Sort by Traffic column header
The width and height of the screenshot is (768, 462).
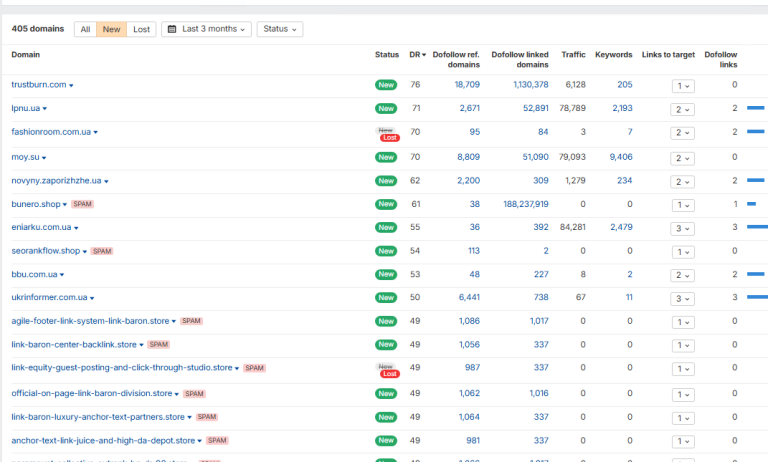click(573, 55)
